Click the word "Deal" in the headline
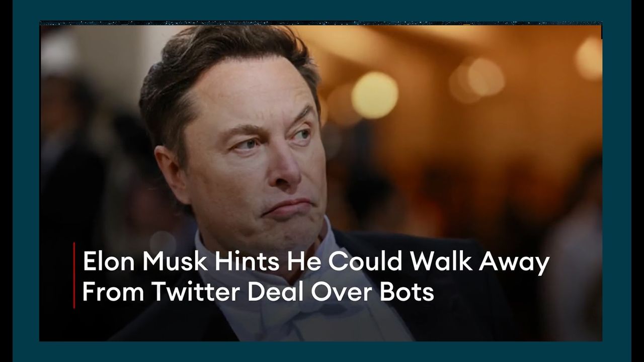The height and width of the screenshot is (362, 644). (276, 292)
